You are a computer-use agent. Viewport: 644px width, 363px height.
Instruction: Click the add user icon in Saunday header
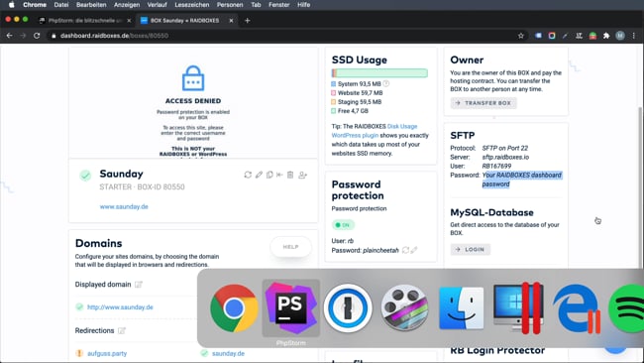303,175
